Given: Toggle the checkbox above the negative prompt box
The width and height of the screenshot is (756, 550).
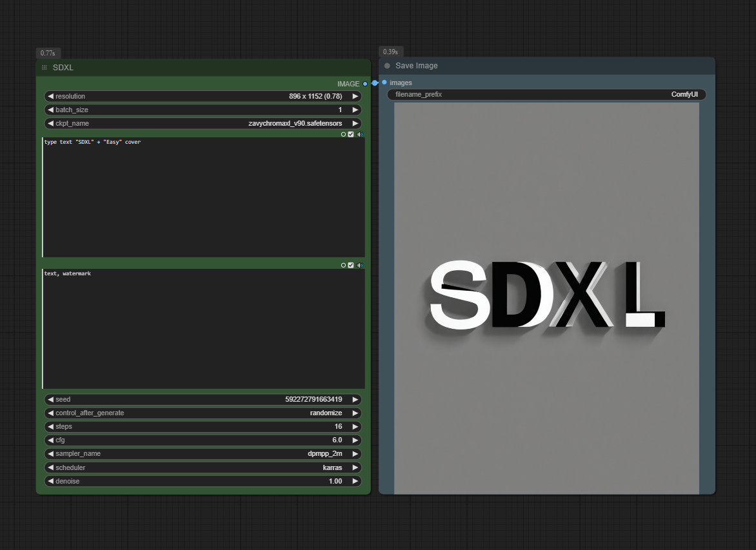Looking at the screenshot, I should click(x=351, y=265).
